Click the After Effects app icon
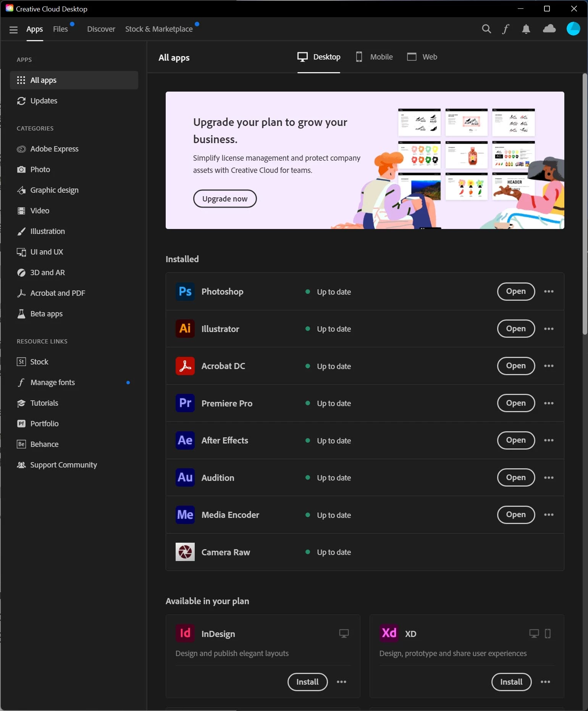The image size is (588, 711). point(185,440)
